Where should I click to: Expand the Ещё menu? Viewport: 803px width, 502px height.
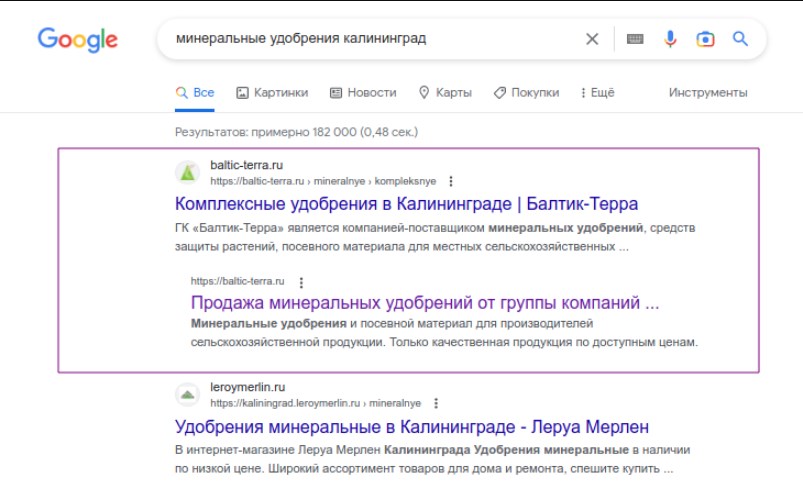(x=597, y=93)
